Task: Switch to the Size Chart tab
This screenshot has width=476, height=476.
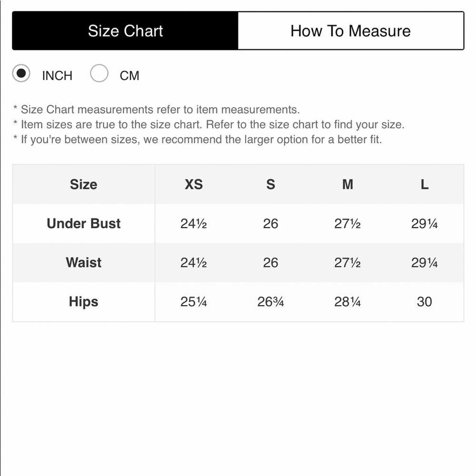Action: click(x=125, y=30)
